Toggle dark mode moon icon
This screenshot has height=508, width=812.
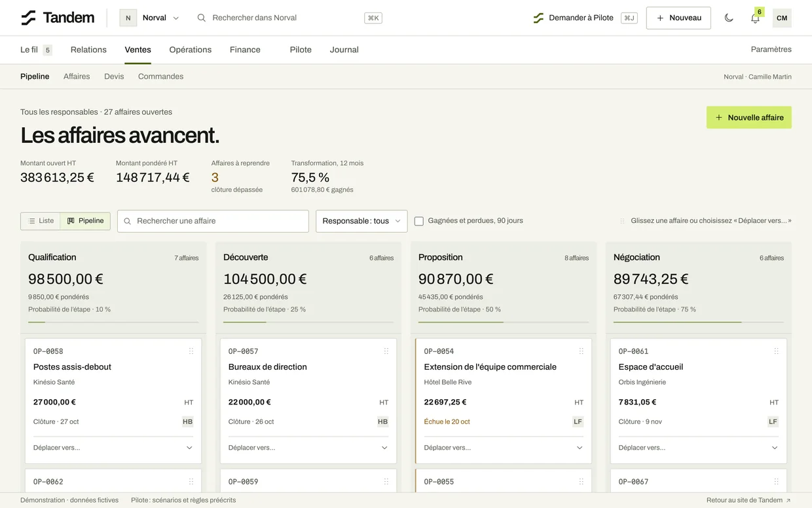tap(729, 18)
